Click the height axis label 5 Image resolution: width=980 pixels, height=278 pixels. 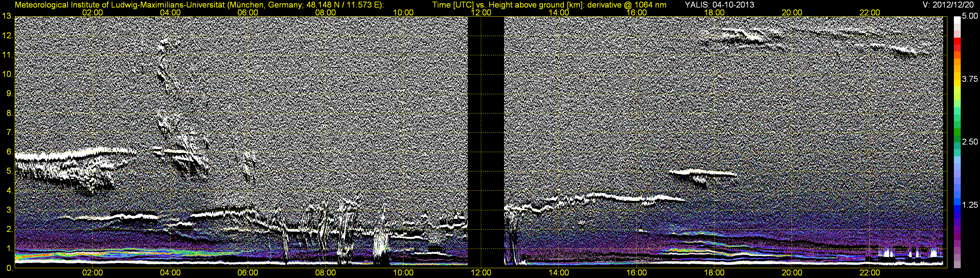(x=9, y=171)
